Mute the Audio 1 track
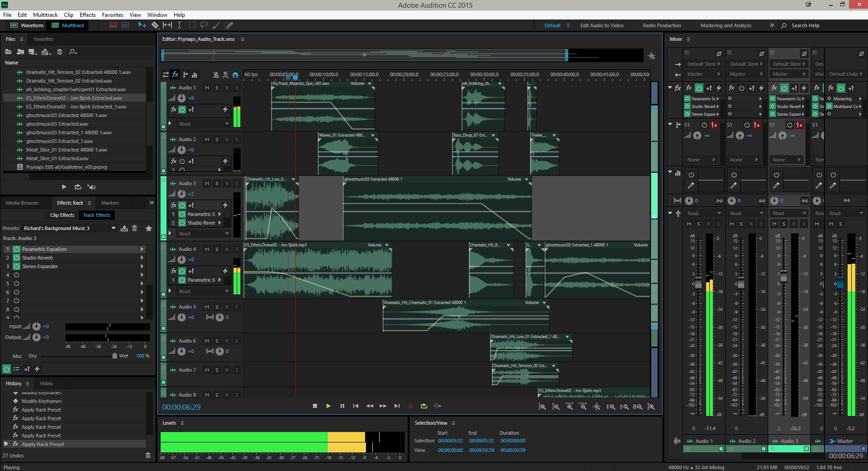Viewport: 868px width, 471px height. click(x=207, y=88)
